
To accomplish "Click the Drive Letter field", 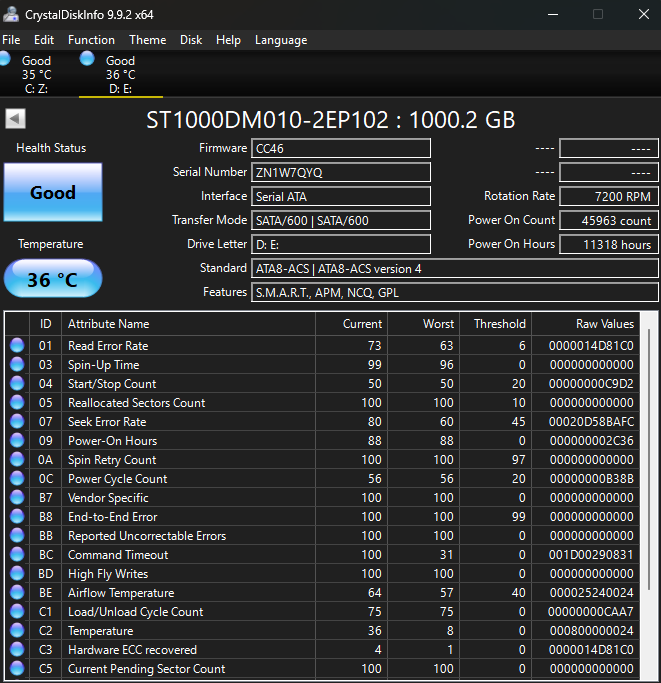I will click(341, 244).
